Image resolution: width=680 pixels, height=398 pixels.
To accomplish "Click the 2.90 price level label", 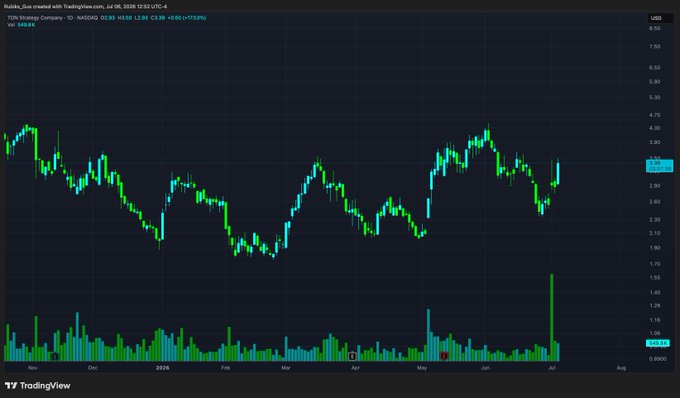I will tap(654, 186).
